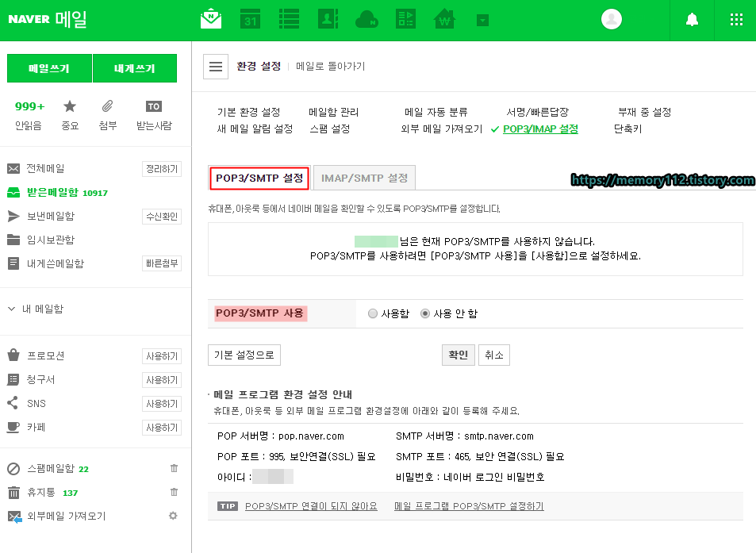Expand the header services dropdown arrow

coord(482,21)
